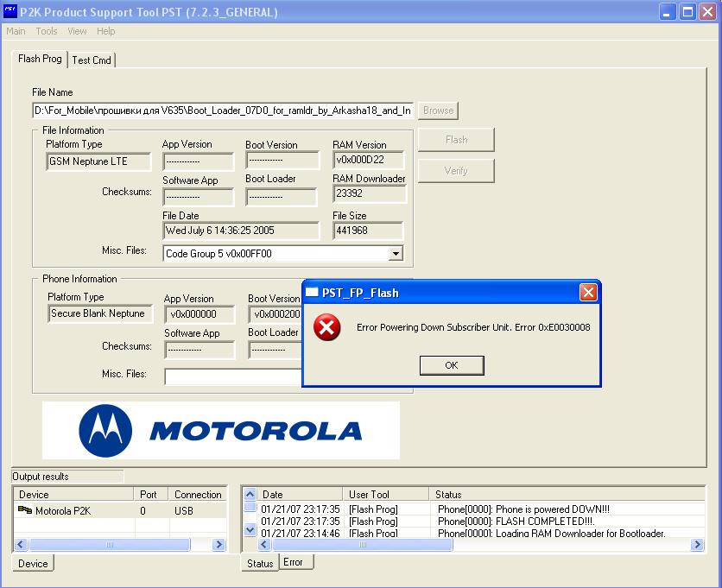Screen dimensions: 722x588
Task: Click OK in the PST_FP_Flash error dialog
Action: pos(451,365)
